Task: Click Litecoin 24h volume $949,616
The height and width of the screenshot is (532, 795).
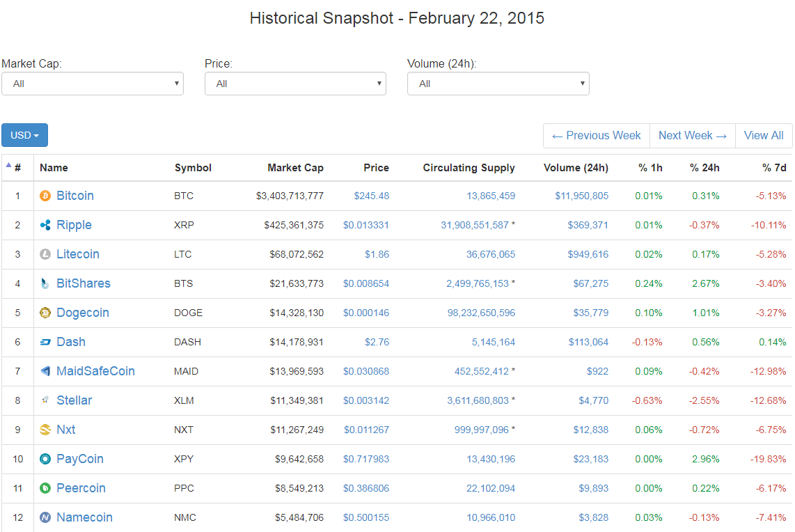Action: (x=588, y=254)
